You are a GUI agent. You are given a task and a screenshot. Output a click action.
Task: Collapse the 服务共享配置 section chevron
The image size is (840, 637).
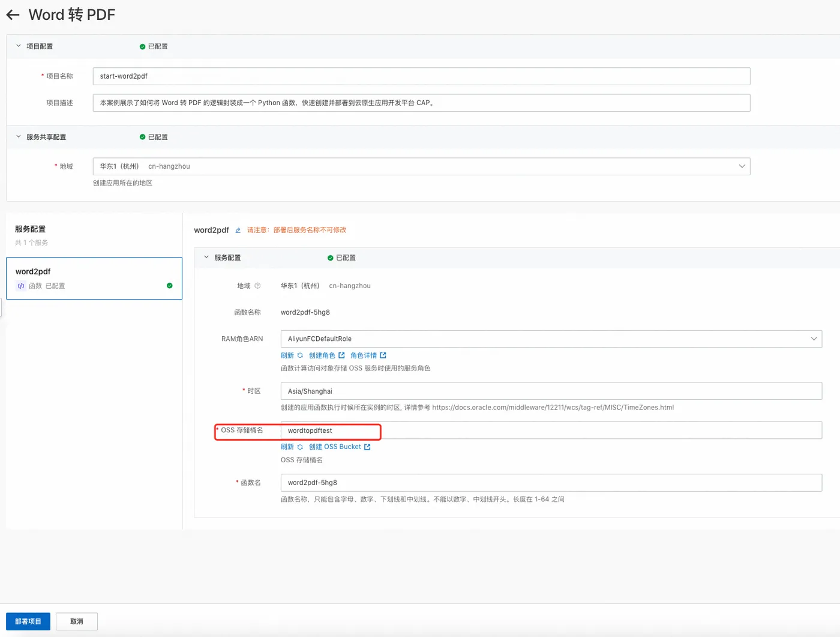[x=19, y=136]
